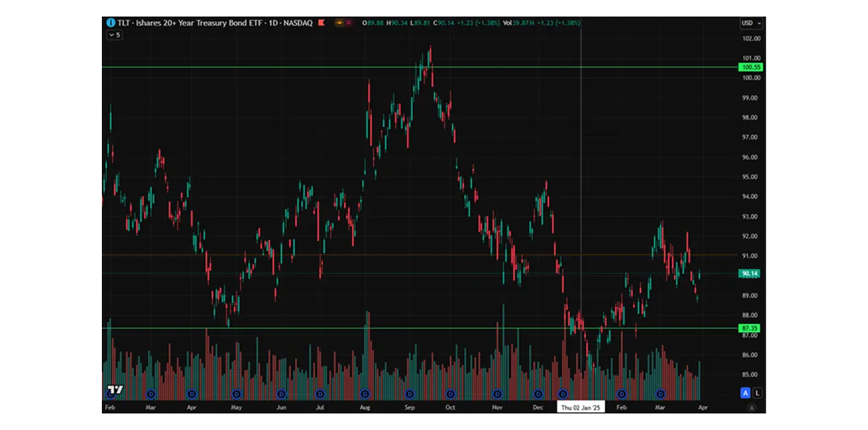
Task: Toggle the auto scale A button
Action: (746, 393)
